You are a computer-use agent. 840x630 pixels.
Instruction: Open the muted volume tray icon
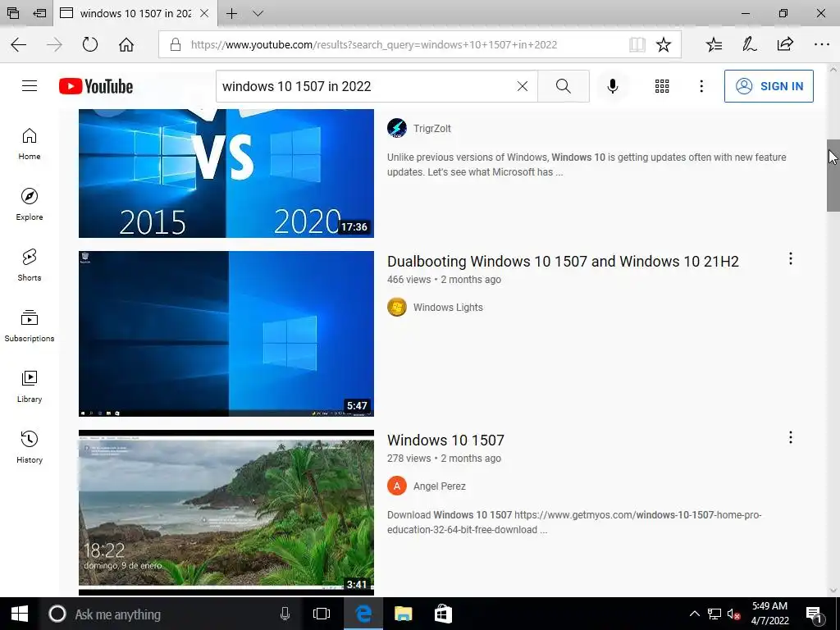[734, 614]
